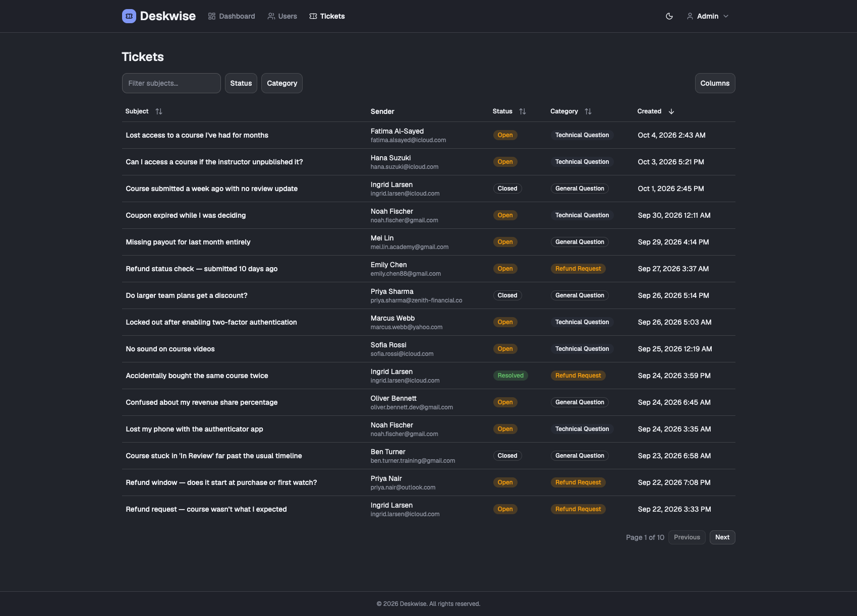The height and width of the screenshot is (616, 857).
Task: Go to Next page of tickets
Action: [722, 537]
